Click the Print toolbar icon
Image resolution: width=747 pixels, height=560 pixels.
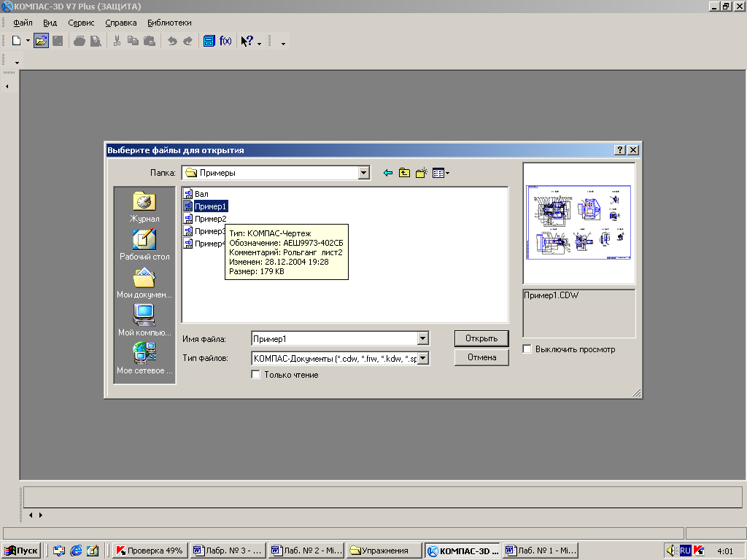click(80, 41)
